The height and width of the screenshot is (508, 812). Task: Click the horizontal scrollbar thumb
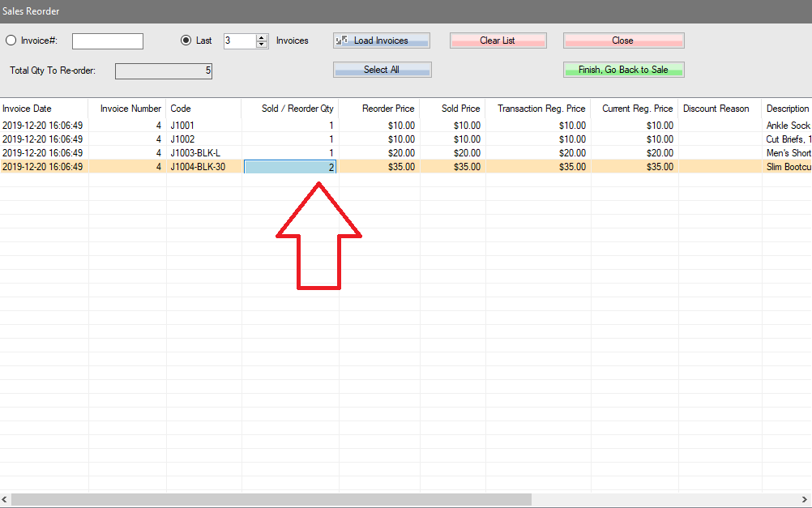pyautogui.click(x=271, y=500)
